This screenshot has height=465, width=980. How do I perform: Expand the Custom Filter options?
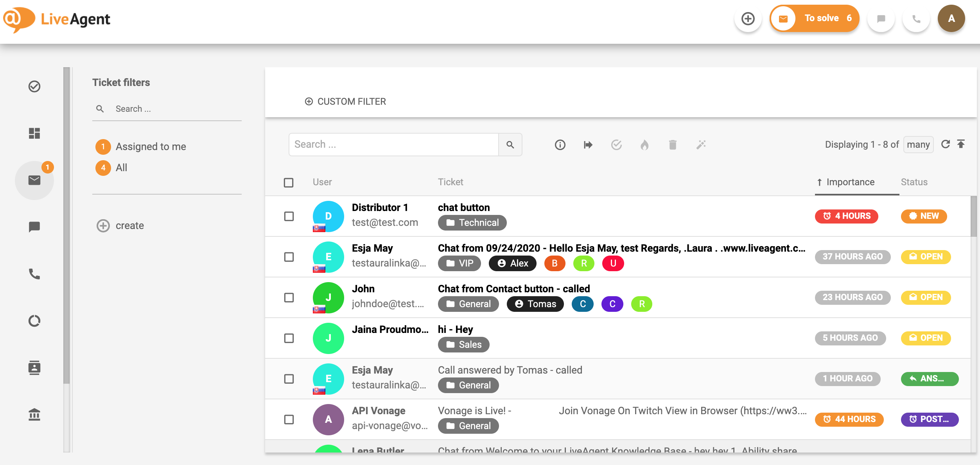tap(346, 101)
